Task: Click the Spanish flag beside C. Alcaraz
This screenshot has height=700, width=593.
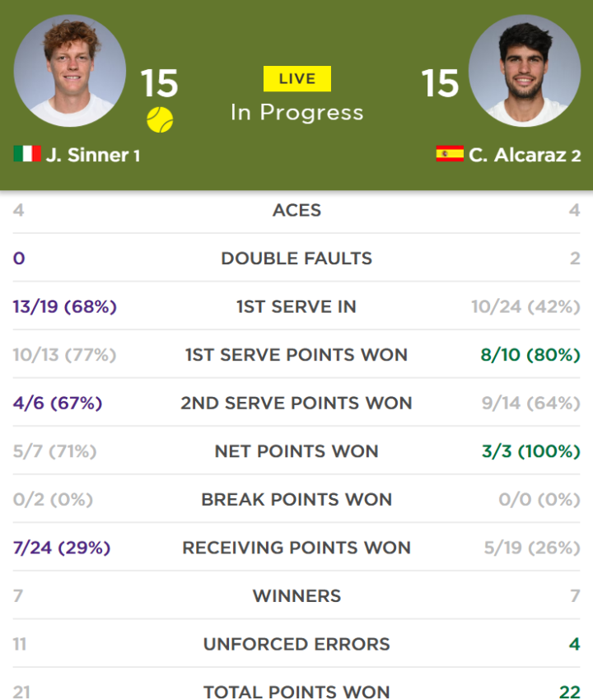Action: [x=450, y=153]
